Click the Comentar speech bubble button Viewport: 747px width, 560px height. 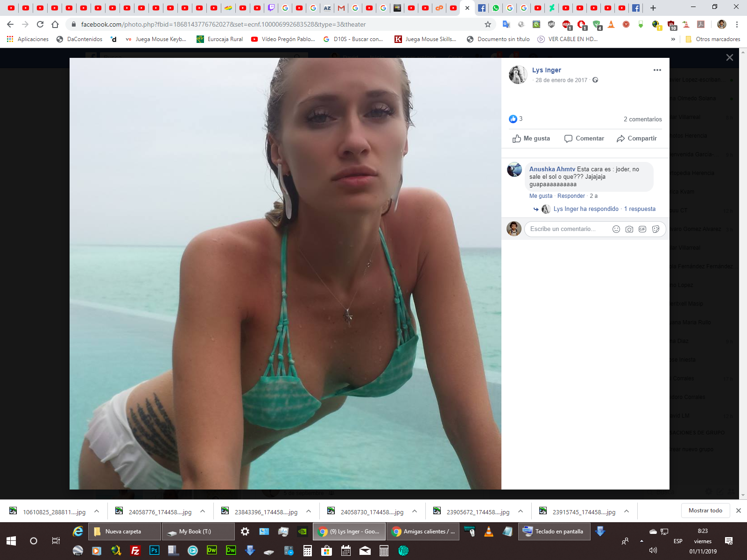pos(584,139)
